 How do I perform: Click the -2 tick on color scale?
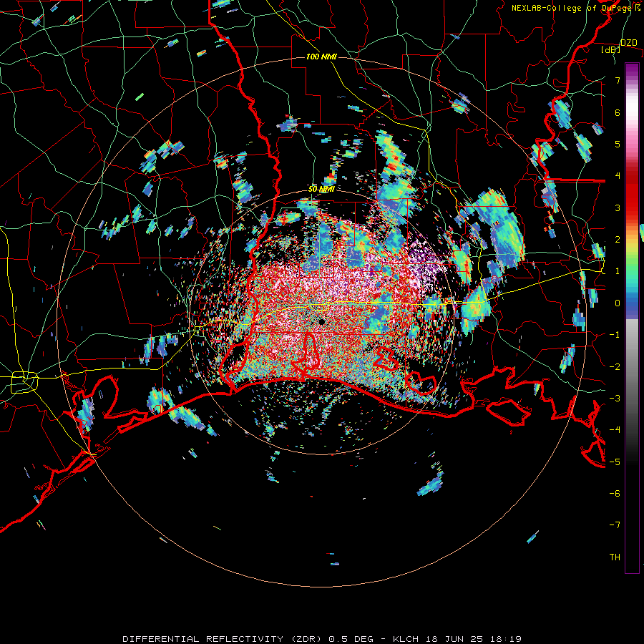[615, 367]
